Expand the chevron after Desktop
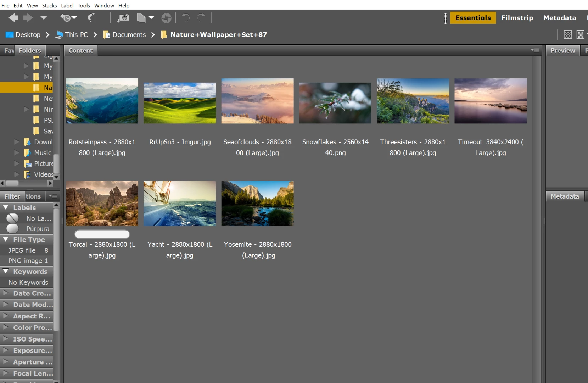Screen dimensions: 588x383 [x=47, y=35]
